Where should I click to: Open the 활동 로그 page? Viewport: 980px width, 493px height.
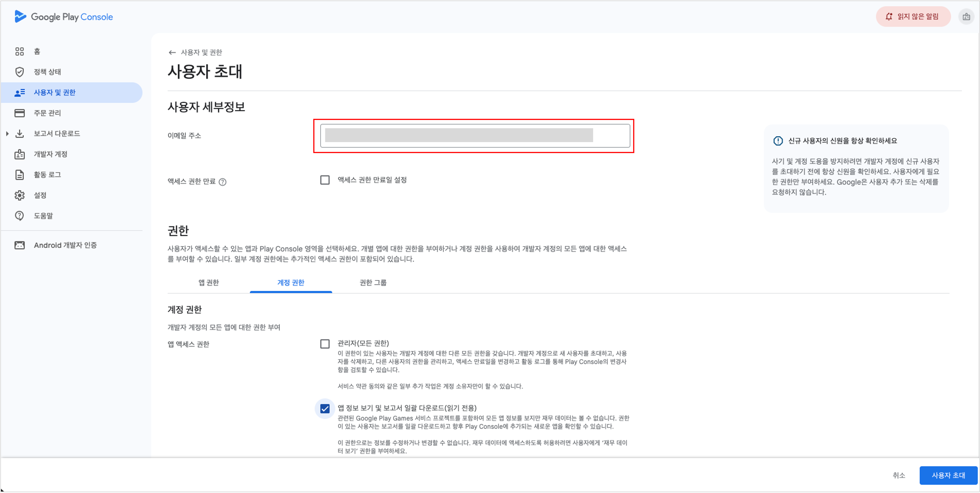[46, 174]
